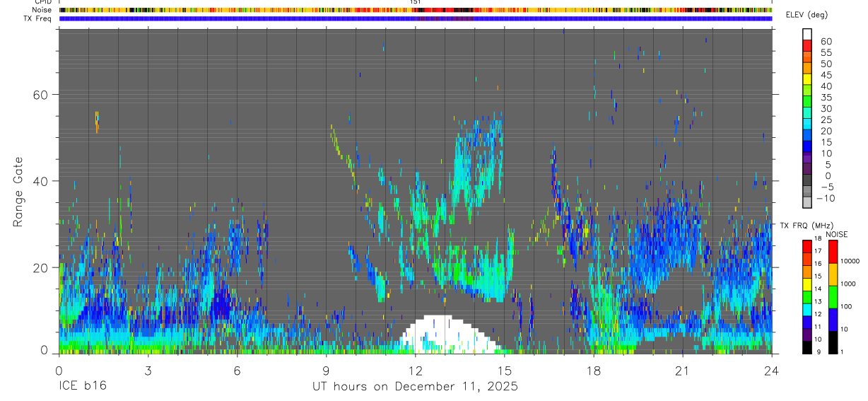Viewport: 868px width, 401px height.
Task: Select the 'UT hours on December 11, 2025' axis title
Action: [416, 387]
